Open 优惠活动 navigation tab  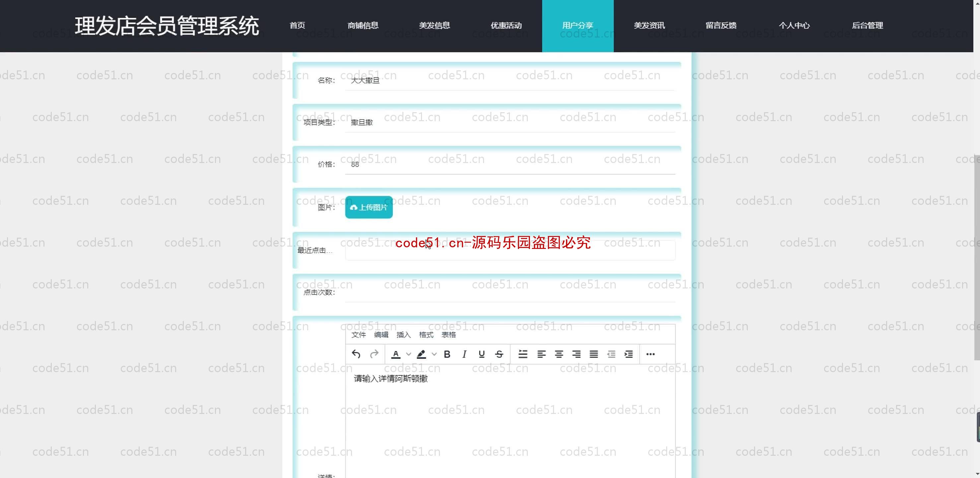[506, 26]
